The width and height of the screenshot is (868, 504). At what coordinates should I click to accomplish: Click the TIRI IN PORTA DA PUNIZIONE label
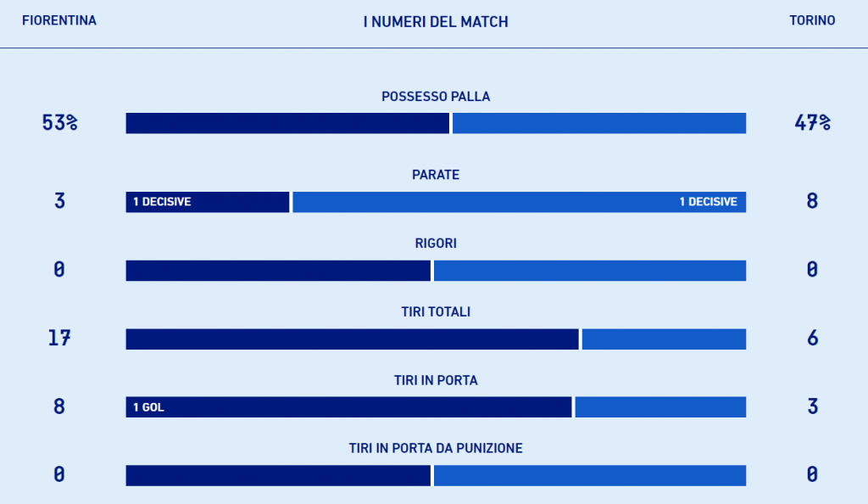pos(436,448)
